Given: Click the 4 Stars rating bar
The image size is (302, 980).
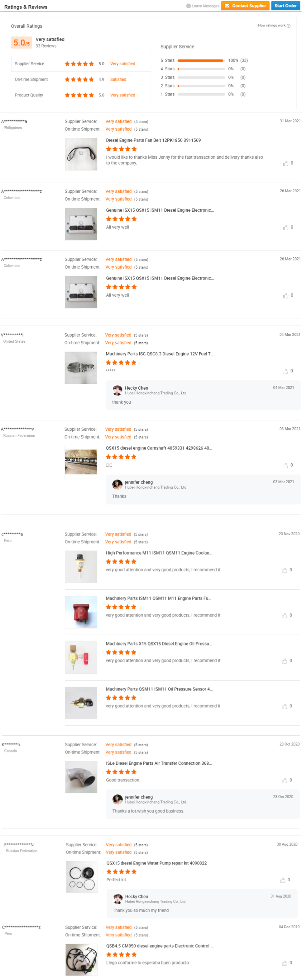Looking at the screenshot, I should coord(201,69).
